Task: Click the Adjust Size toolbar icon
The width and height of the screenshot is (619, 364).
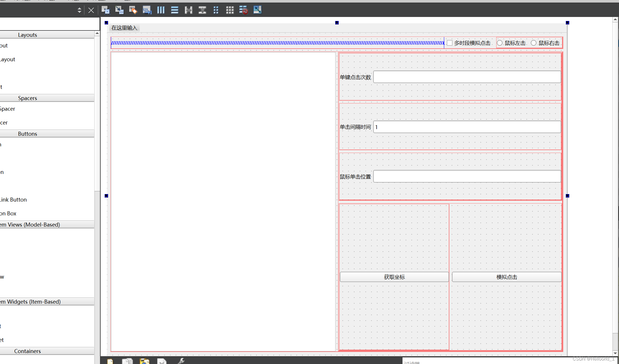Action: coord(257,10)
